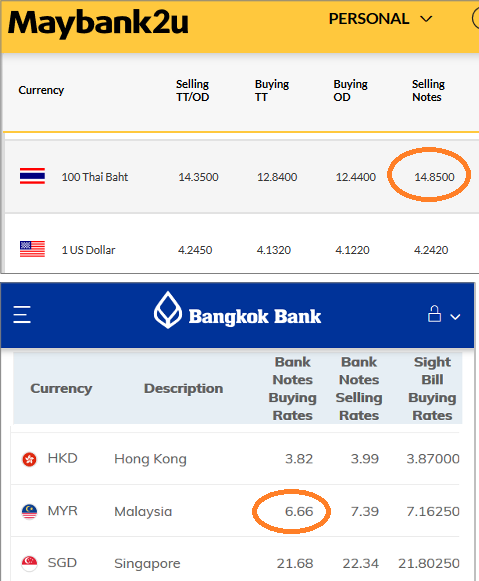Click the circled 14.8500 selling notes rate
The image size is (479, 581).
tap(434, 177)
